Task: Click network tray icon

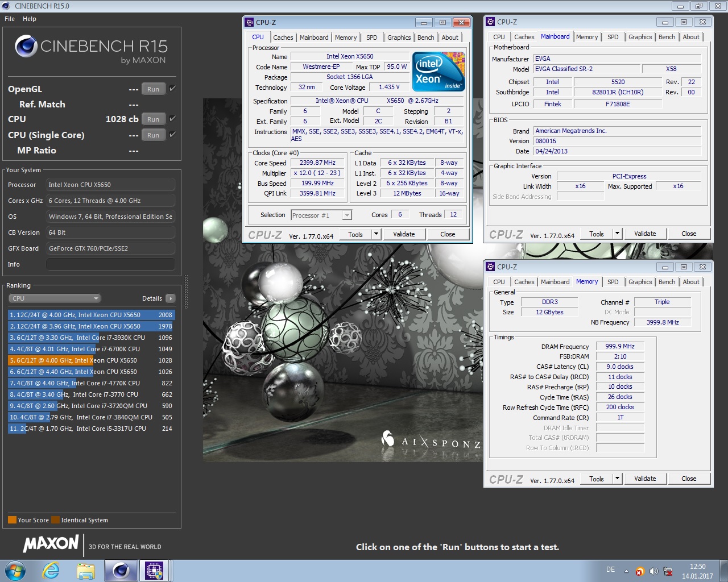Action: pyautogui.click(x=668, y=571)
